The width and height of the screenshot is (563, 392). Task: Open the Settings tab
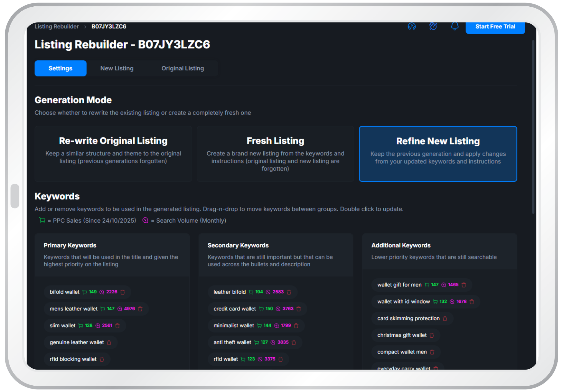point(60,68)
